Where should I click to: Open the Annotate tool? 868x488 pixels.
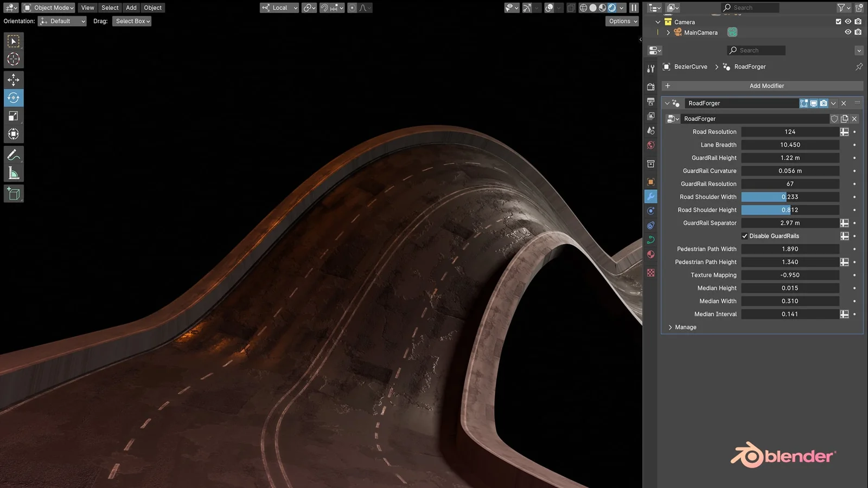[13, 156]
